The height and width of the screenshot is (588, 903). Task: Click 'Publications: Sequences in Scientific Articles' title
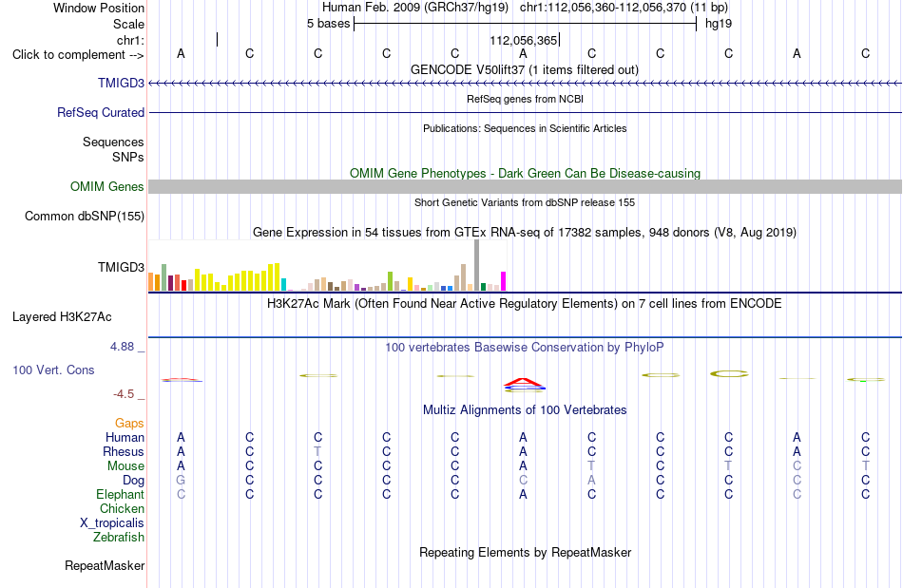click(525, 128)
